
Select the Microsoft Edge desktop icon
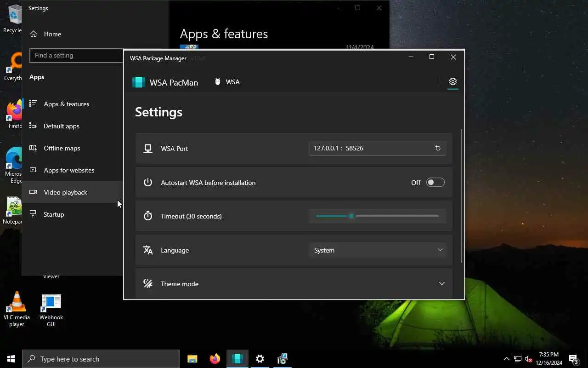(14, 166)
